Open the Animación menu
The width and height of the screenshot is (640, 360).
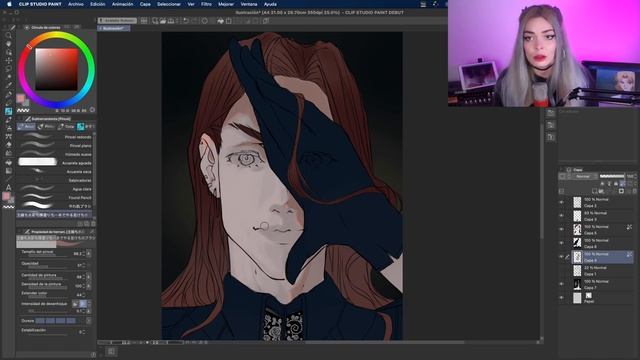[122, 4]
